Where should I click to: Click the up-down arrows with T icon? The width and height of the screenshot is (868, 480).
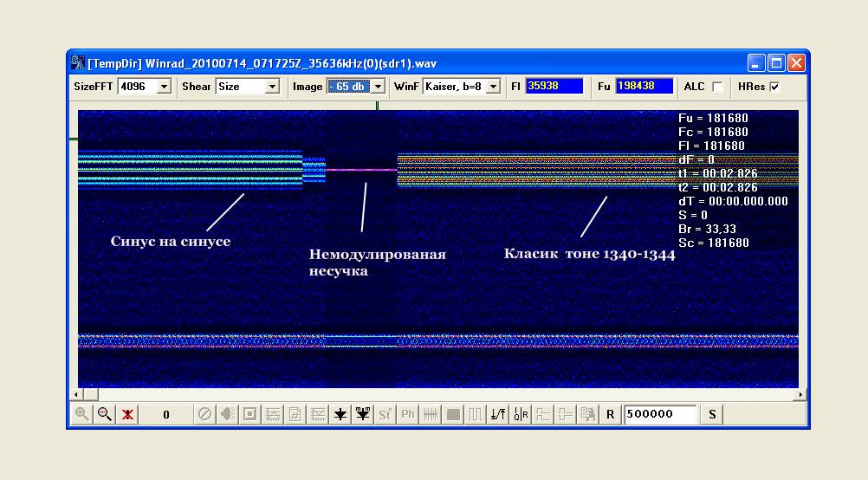point(498,414)
